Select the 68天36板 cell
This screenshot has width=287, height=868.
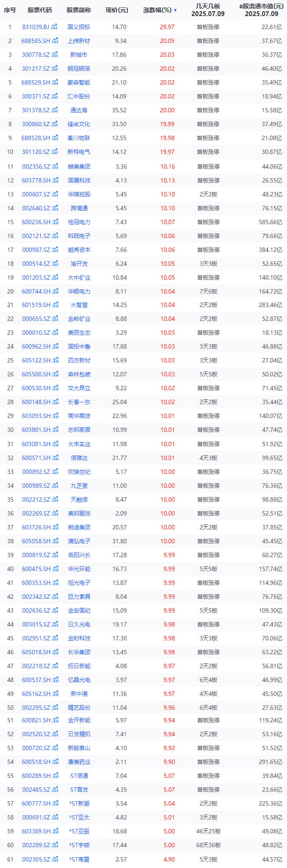click(208, 845)
